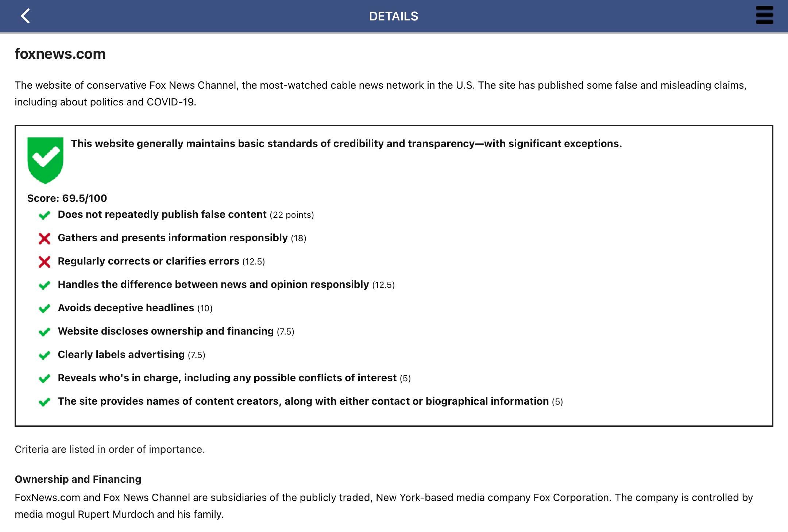Click green check beside discloses ownership criterion
This screenshot has height=532, width=788.
pyautogui.click(x=44, y=332)
